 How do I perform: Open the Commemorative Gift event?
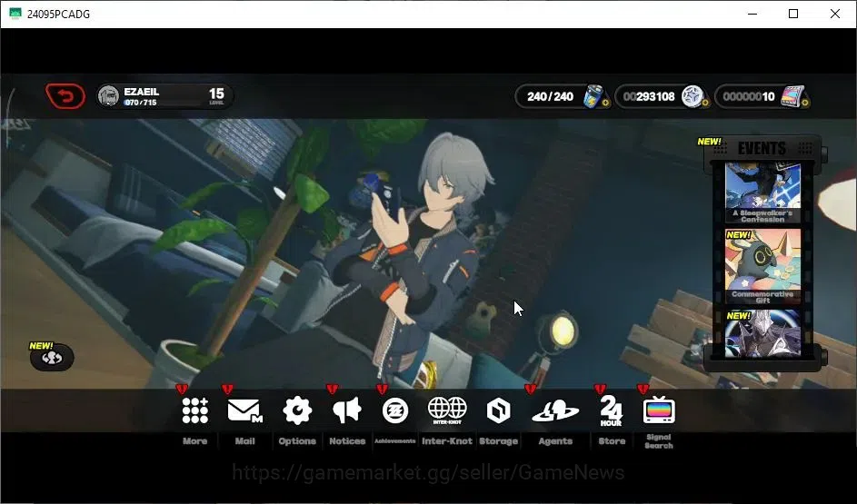click(x=762, y=266)
